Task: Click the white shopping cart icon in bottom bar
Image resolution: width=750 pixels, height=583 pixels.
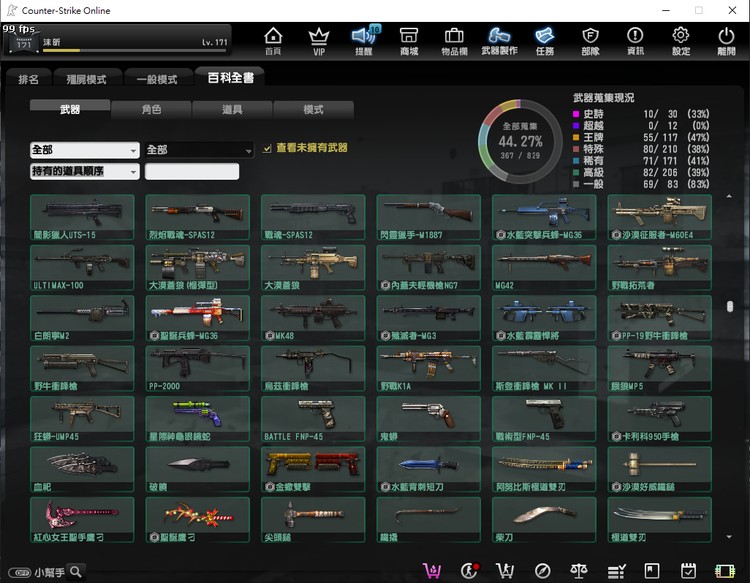Action: 505,571
